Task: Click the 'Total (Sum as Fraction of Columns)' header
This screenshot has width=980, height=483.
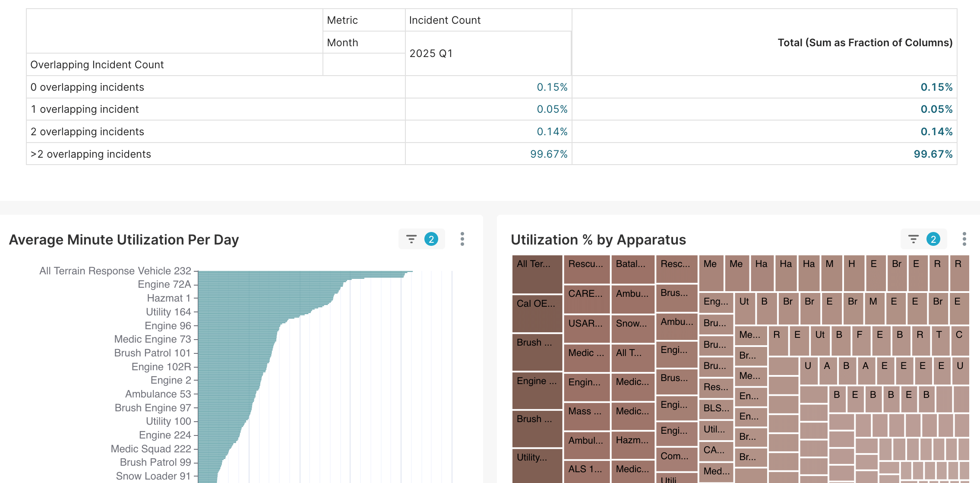Action: (865, 42)
